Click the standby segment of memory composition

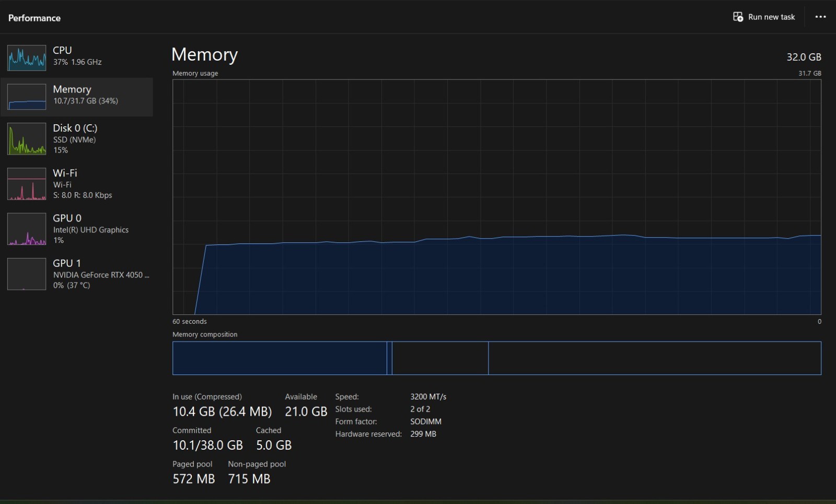[440, 358]
